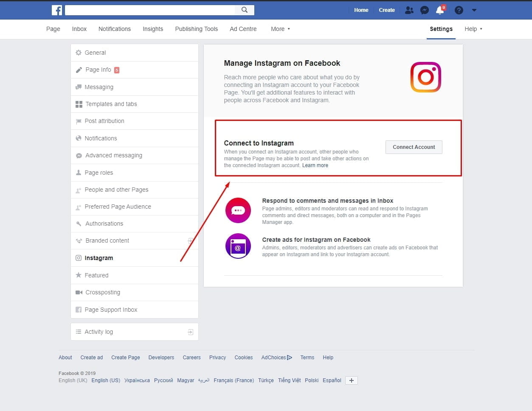Click in the Facebook search field

coord(150,10)
